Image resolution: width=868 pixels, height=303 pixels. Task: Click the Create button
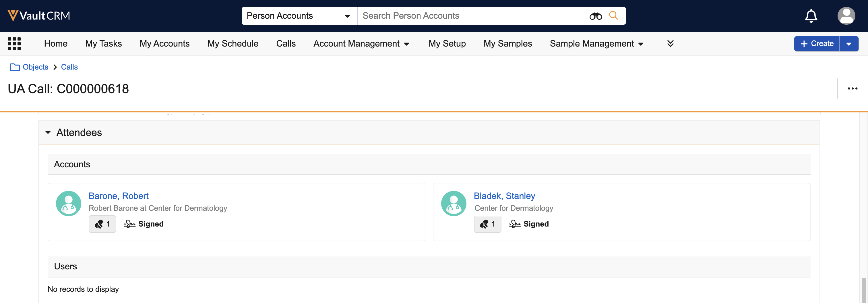(x=816, y=44)
